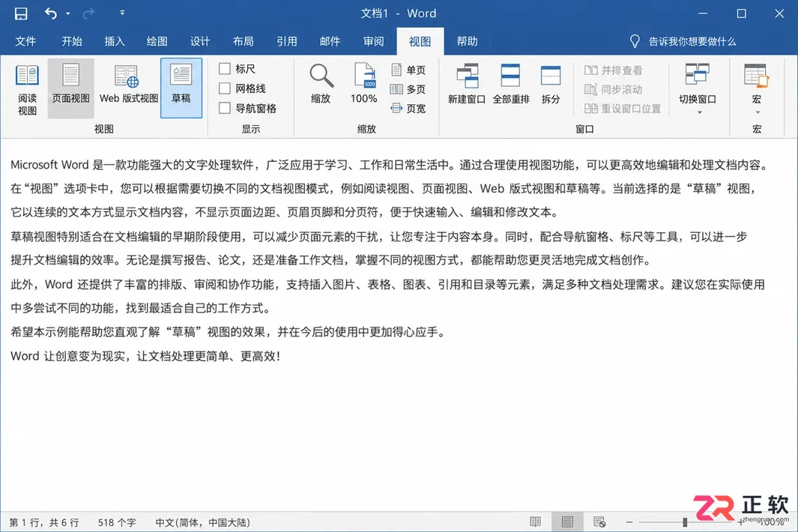Click 拆分 to split the window

coord(551,85)
